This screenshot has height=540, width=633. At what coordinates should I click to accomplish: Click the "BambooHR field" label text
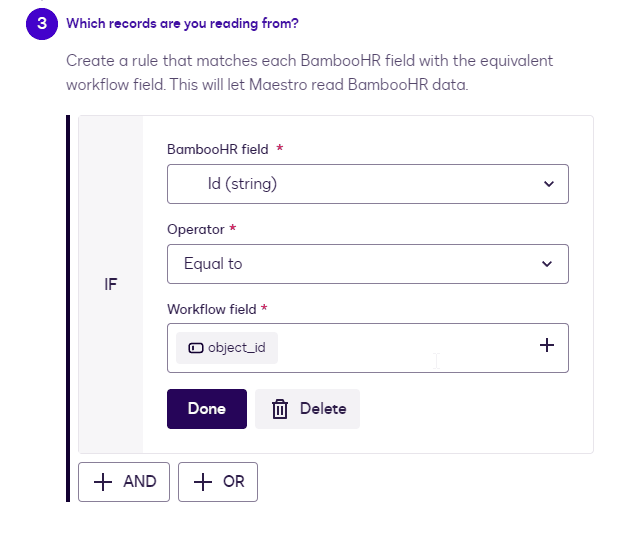[217, 149]
